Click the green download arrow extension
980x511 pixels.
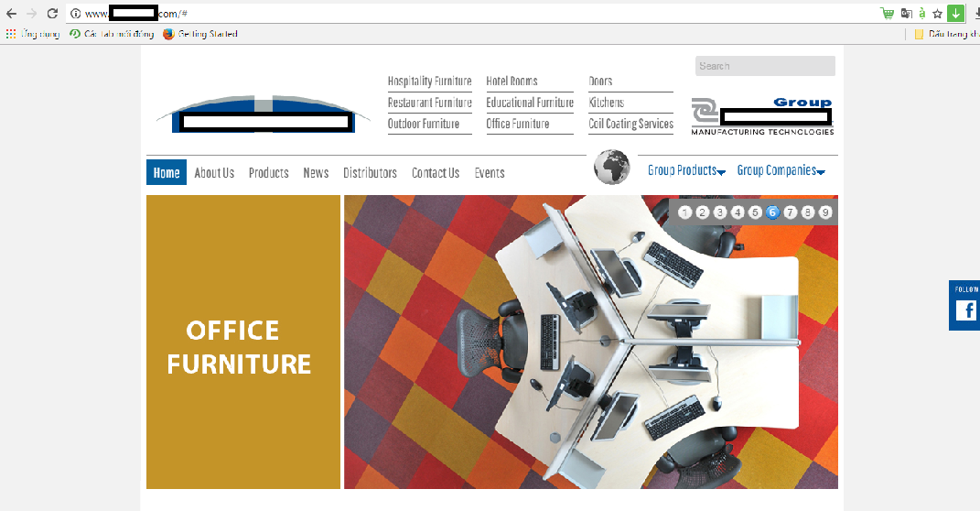[x=955, y=14]
